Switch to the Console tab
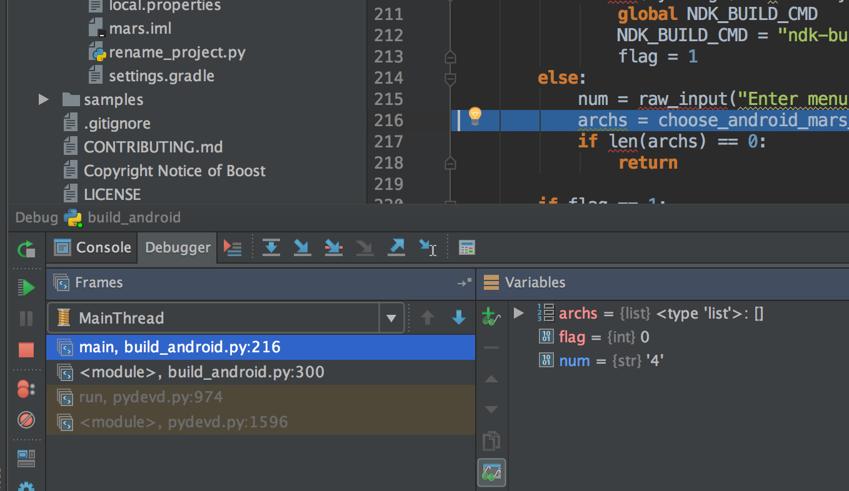Screen dimensions: 849x491 point(93,247)
